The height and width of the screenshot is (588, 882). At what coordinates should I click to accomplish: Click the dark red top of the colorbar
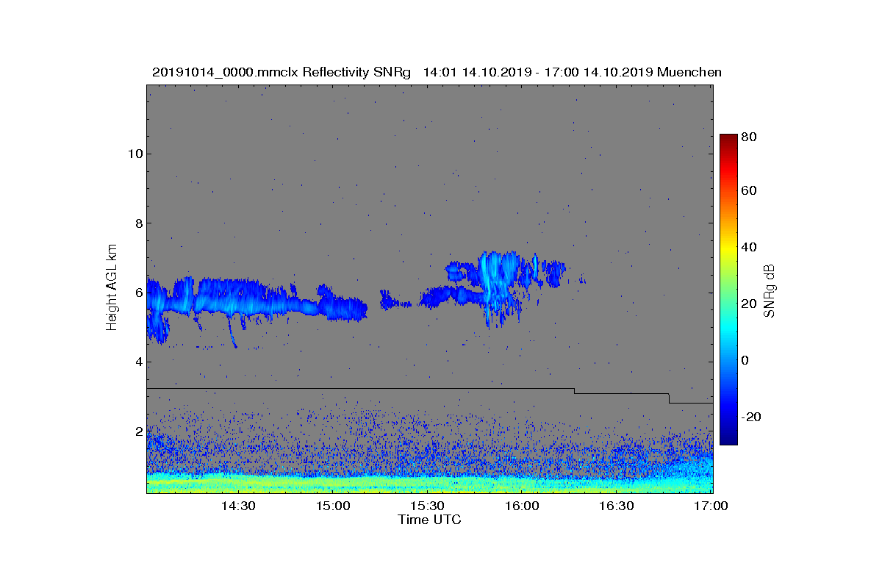point(728,140)
